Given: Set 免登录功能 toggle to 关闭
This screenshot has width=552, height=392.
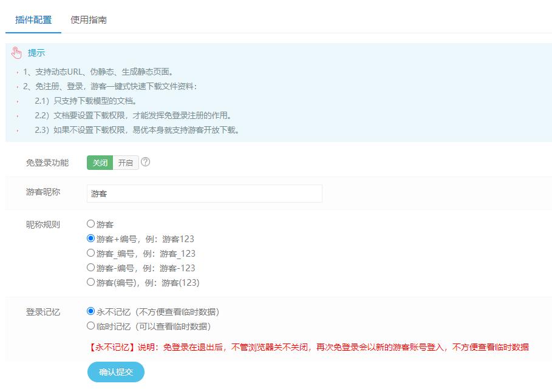Looking at the screenshot, I should tap(100, 163).
